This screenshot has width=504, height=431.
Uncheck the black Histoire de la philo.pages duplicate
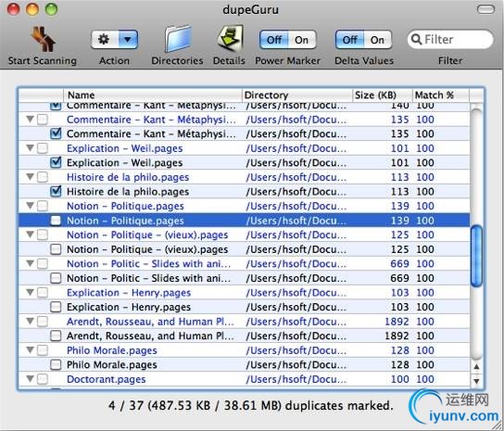[56, 191]
